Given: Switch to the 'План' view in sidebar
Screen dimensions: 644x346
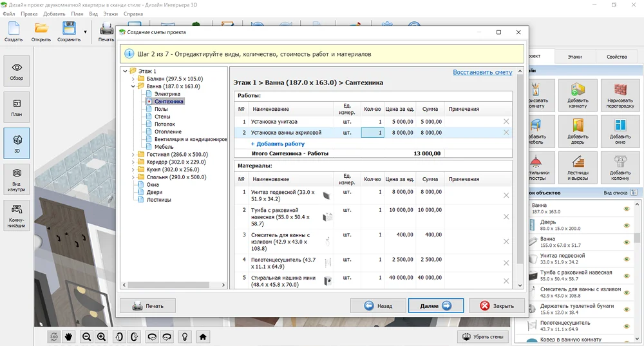Looking at the screenshot, I should [17, 106].
